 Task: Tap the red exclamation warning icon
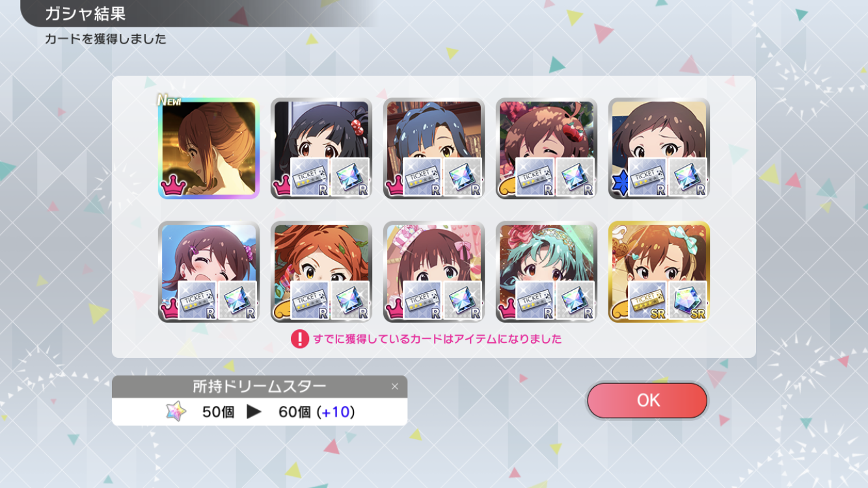tap(299, 339)
